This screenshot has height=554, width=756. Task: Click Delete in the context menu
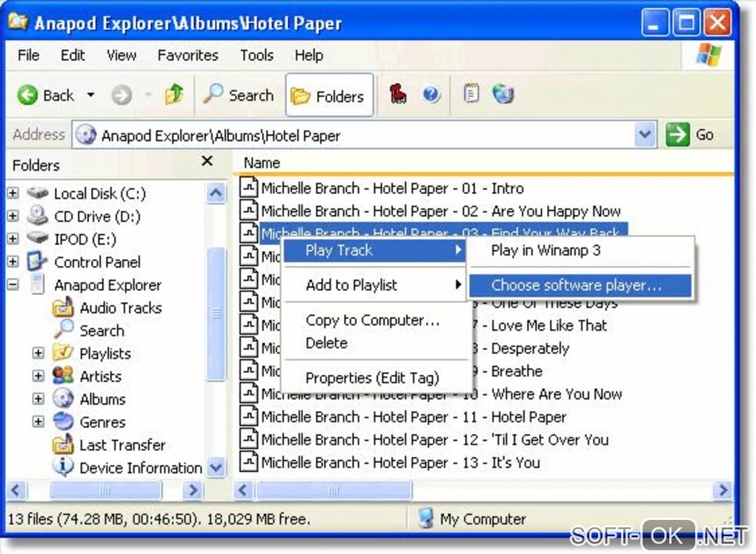pyautogui.click(x=327, y=343)
